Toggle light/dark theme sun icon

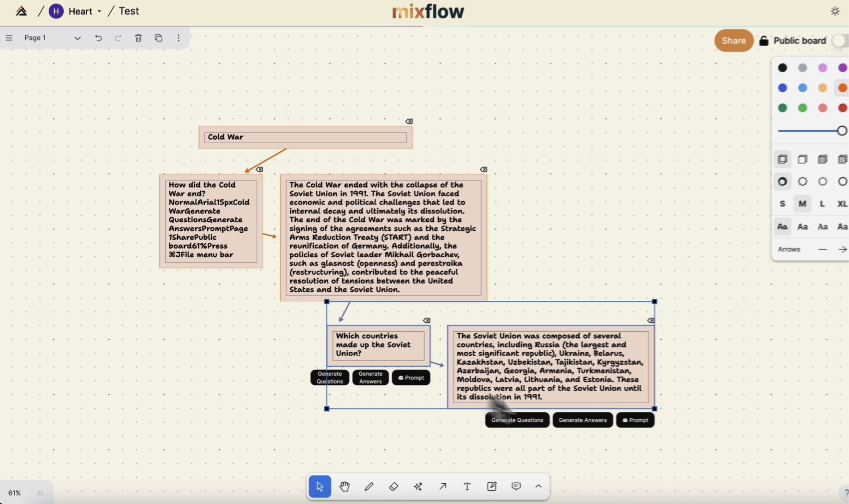(835, 11)
